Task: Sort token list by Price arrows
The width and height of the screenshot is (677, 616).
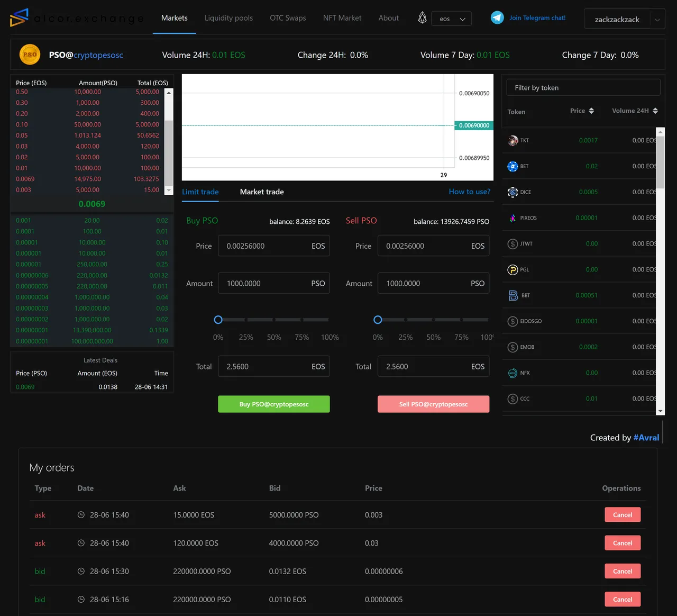Action: click(x=591, y=111)
